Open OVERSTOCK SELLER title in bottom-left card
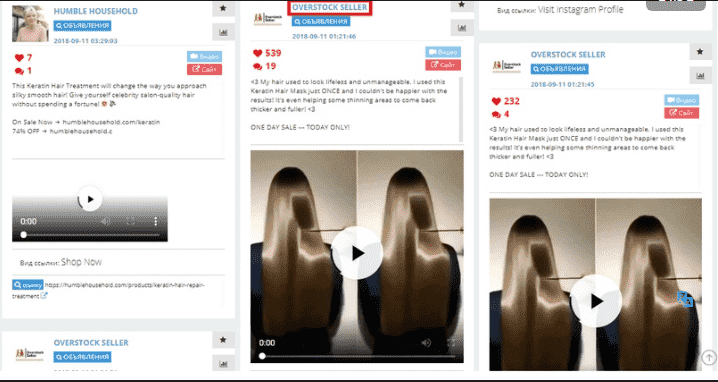This screenshot has height=382, width=718. [x=91, y=343]
